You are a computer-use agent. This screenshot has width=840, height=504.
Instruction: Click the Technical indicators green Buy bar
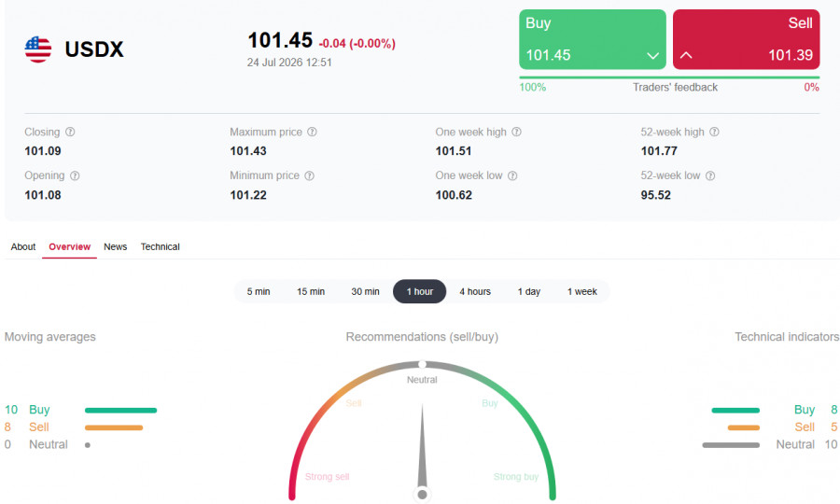click(735, 411)
